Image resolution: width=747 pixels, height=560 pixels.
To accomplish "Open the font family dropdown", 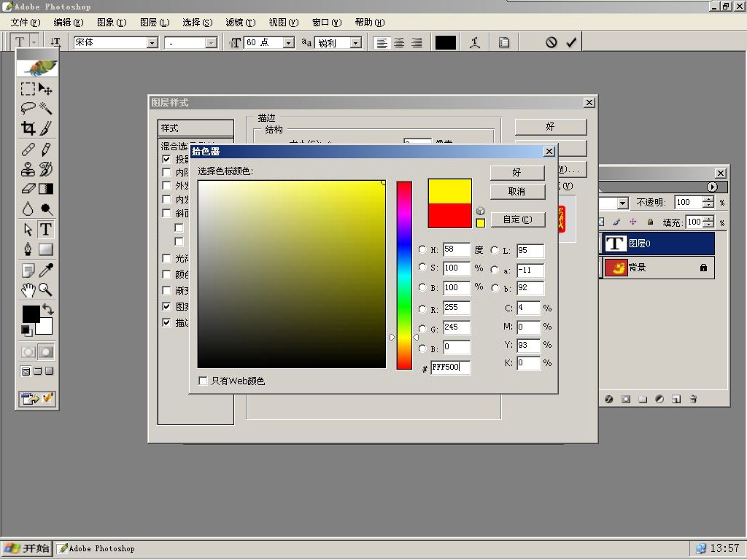I will tap(152, 43).
